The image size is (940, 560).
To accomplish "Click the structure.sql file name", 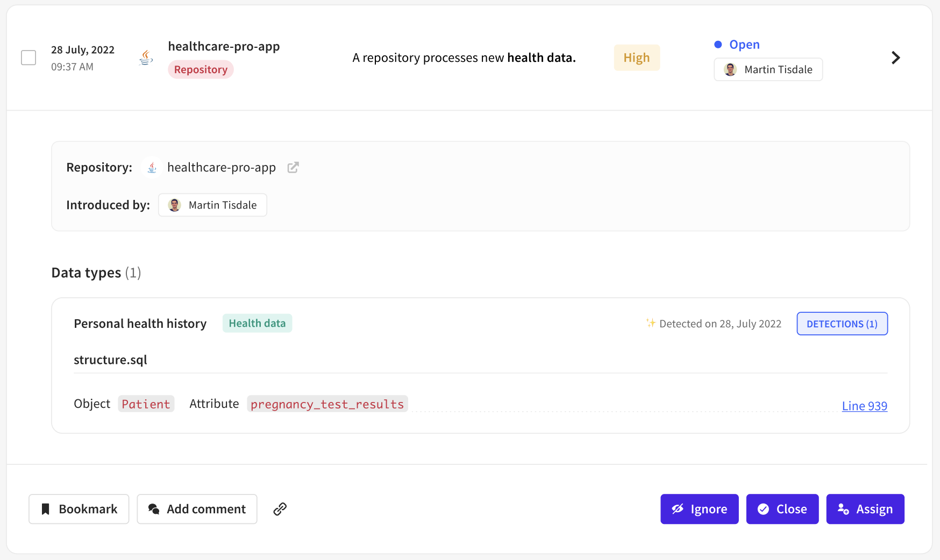I will click(110, 360).
